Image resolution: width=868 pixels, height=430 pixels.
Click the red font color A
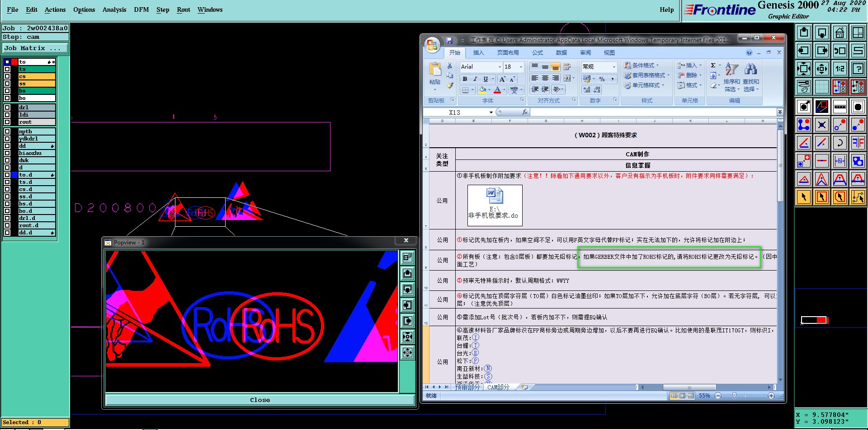coord(497,90)
